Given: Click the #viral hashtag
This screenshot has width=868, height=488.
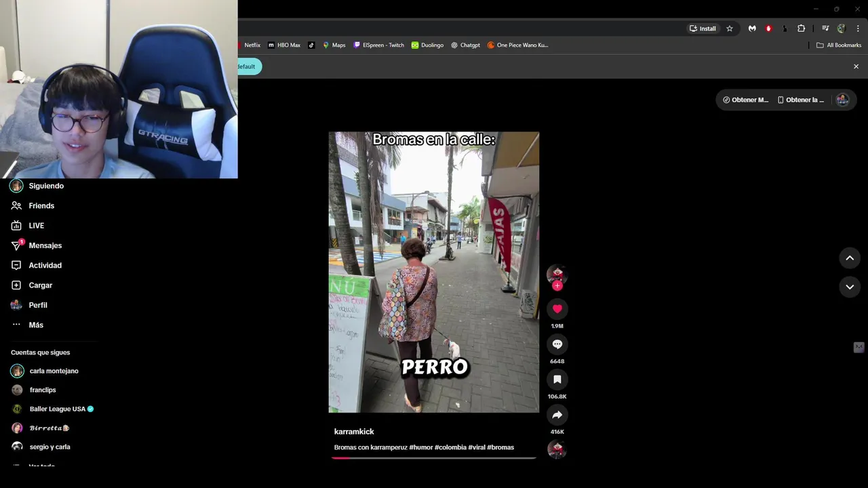Looking at the screenshot, I should [x=477, y=447].
